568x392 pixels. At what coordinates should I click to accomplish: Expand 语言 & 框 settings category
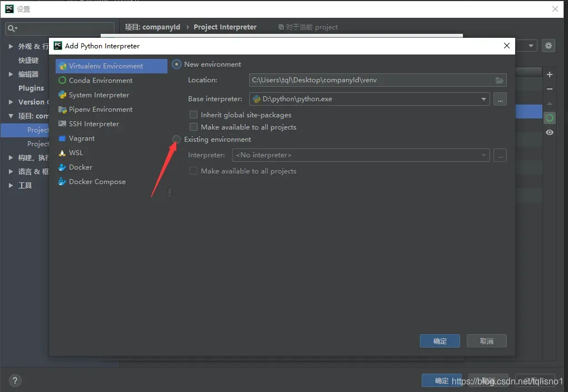pos(11,172)
